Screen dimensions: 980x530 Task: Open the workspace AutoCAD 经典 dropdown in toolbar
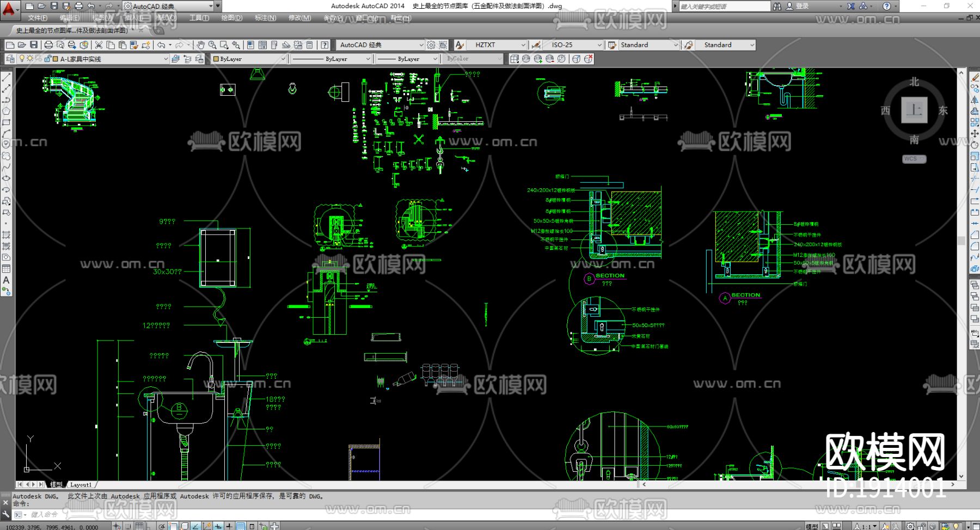point(381,45)
